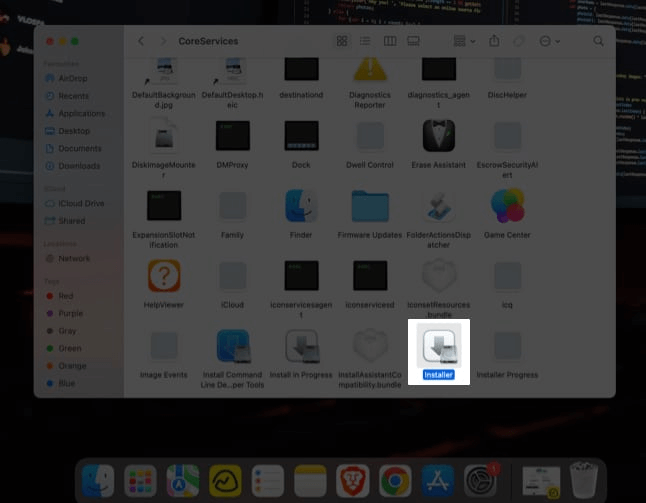
Task: Switch to list view
Action: [x=365, y=41]
